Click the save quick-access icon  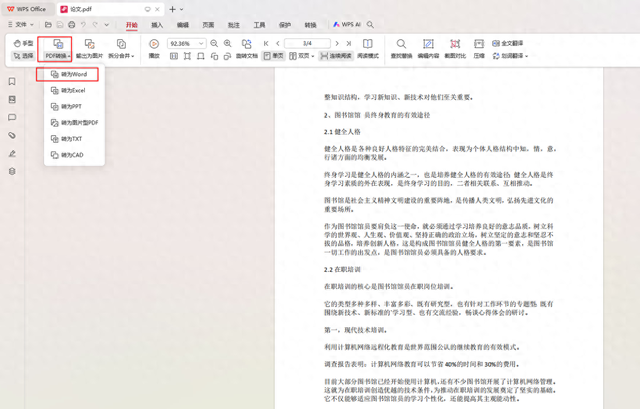pyautogui.click(x=60, y=24)
